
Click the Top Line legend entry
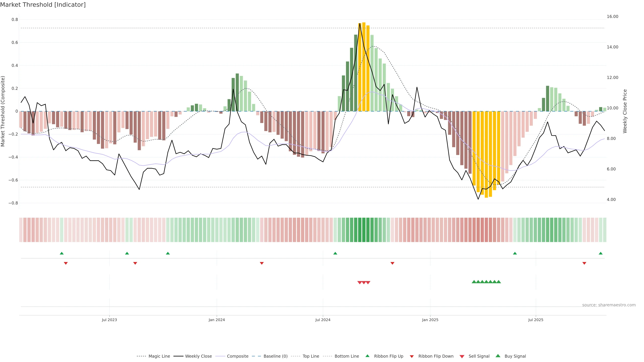coord(311,356)
